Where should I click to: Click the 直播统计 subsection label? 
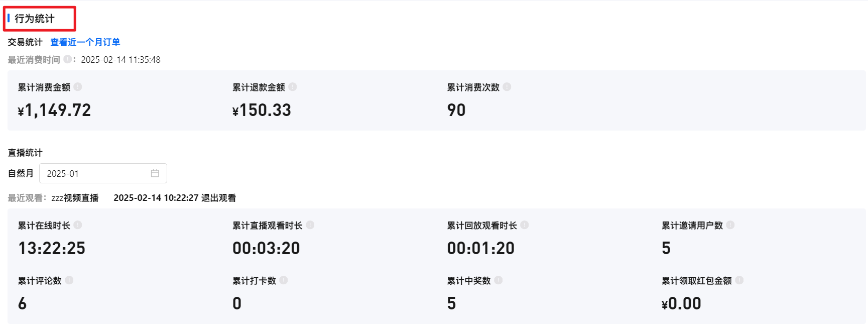click(25, 153)
